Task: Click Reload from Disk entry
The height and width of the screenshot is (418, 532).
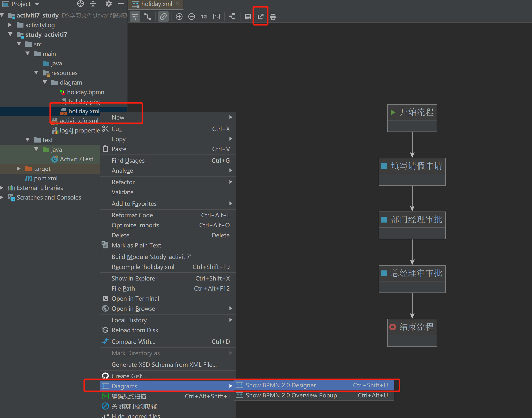Action: [168, 330]
